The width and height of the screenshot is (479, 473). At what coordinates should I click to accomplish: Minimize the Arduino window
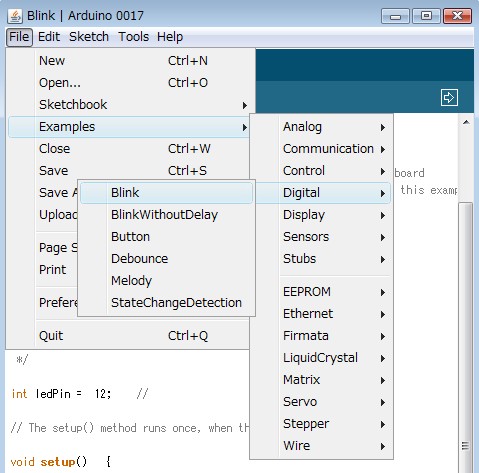395,16
